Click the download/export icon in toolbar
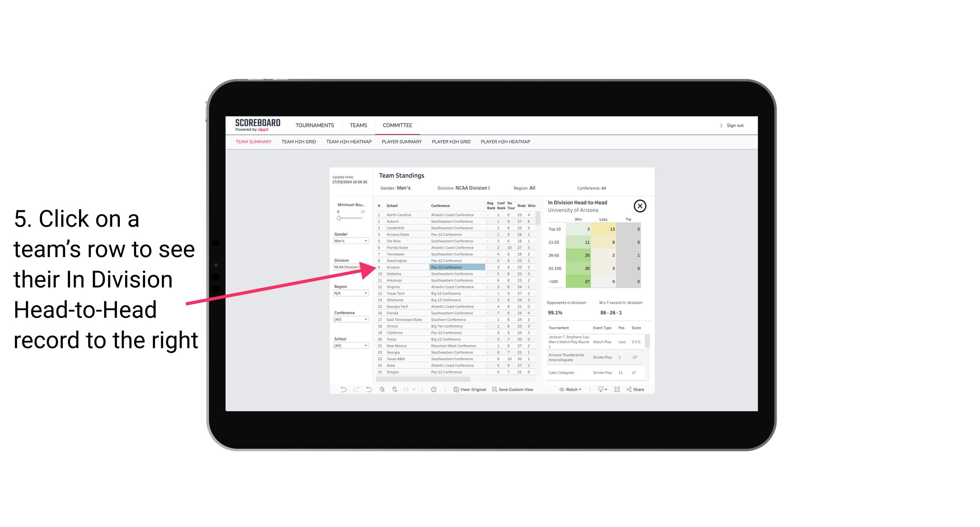Viewport: 980px width, 527px height. point(600,389)
